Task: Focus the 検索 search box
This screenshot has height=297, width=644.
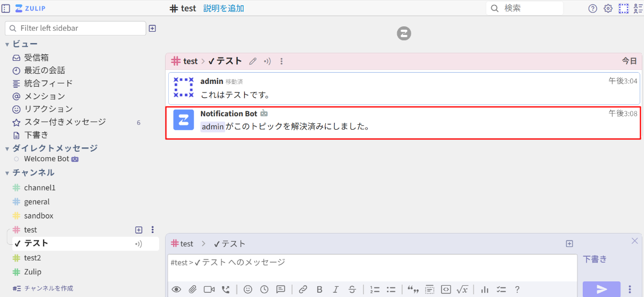Action: (525, 8)
